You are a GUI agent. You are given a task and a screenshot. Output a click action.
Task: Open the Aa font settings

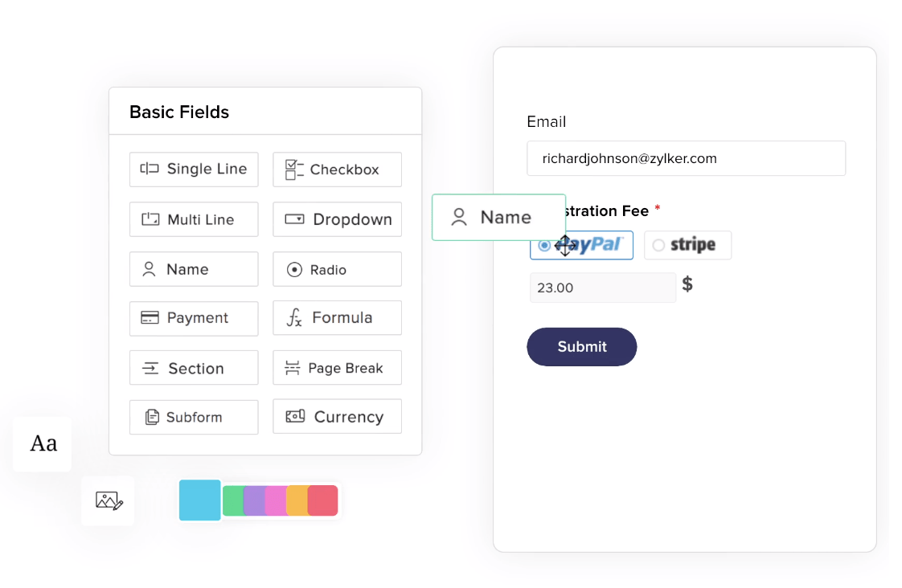(x=43, y=443)
